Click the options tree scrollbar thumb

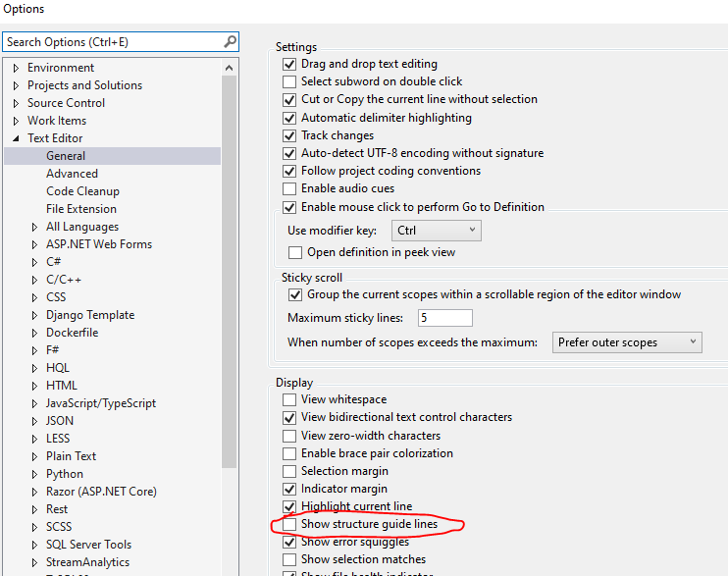click(229, 272)
